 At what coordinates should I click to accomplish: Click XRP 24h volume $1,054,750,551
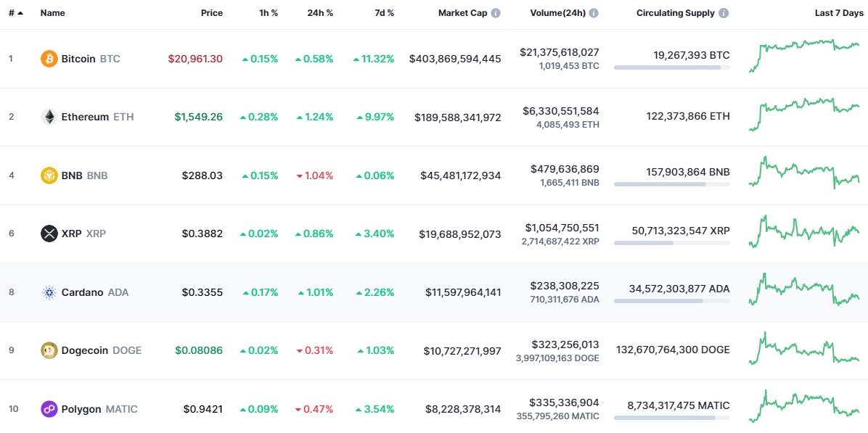pyautogui.click(x=562, y=227)
